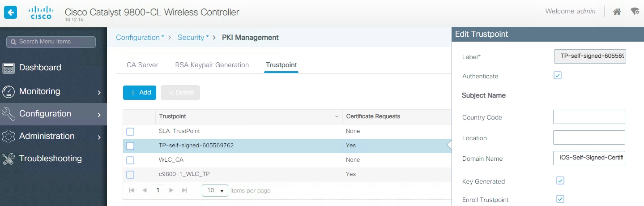Click the Monitoring gauge icon
Screen dimensions: 644x206
(x=9, y=92)
